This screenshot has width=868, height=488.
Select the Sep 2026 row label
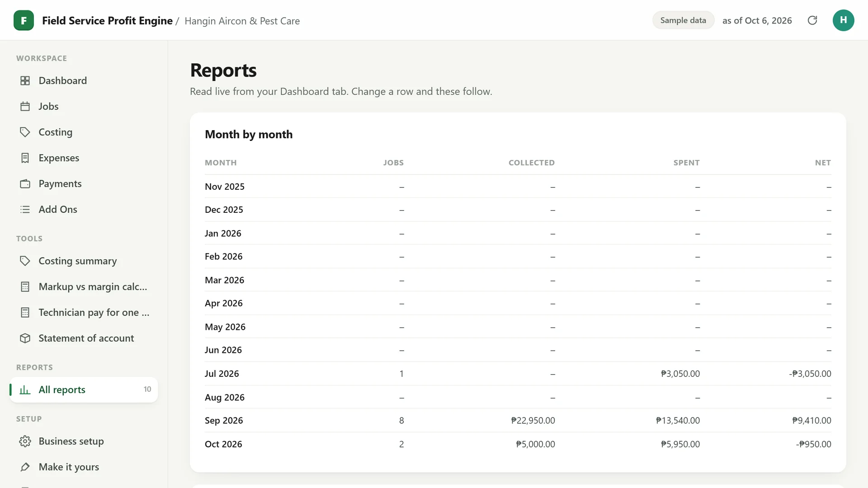coord(224,420)
